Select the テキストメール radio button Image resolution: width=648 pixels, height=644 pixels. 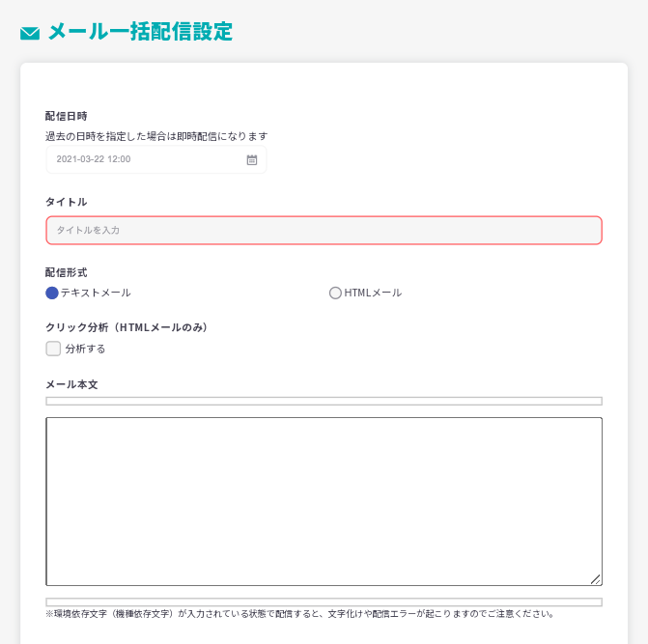pyautogui.click(x=52, y=293)
